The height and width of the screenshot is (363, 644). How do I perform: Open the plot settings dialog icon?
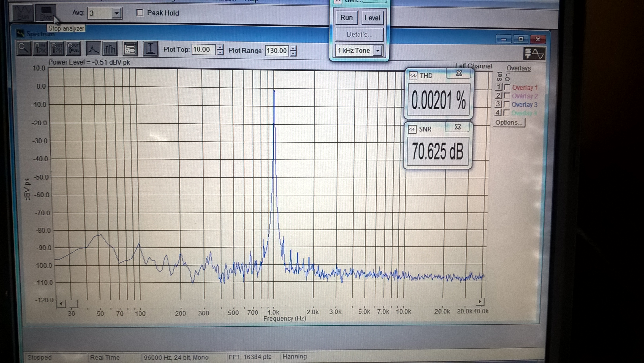coord(130,49)
